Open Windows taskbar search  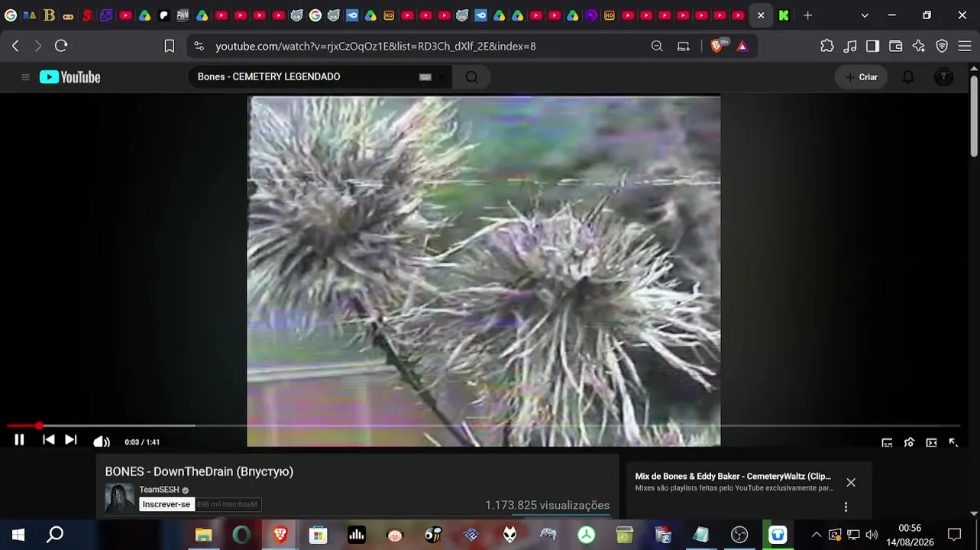click(55, 535)
